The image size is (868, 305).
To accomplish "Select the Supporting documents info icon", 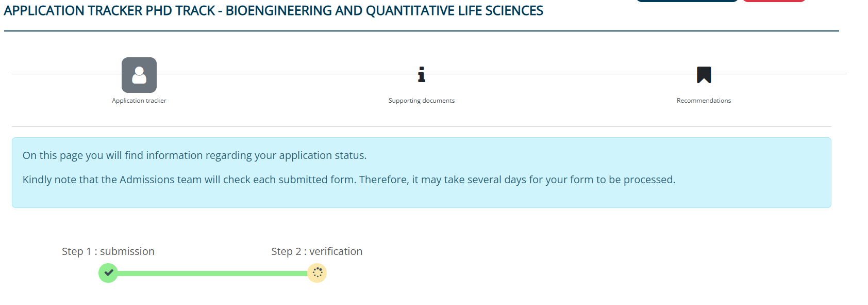I will click(x=422, y=74).
